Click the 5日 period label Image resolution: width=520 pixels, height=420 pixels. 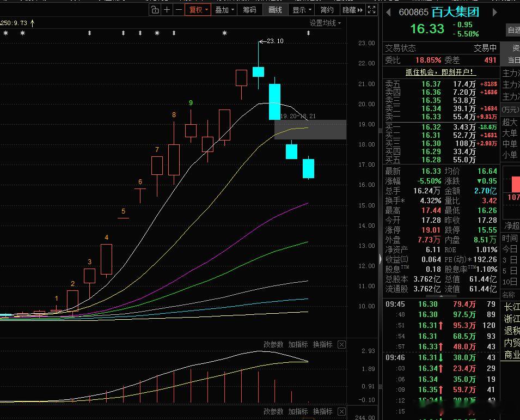click(x=510, y=271)
